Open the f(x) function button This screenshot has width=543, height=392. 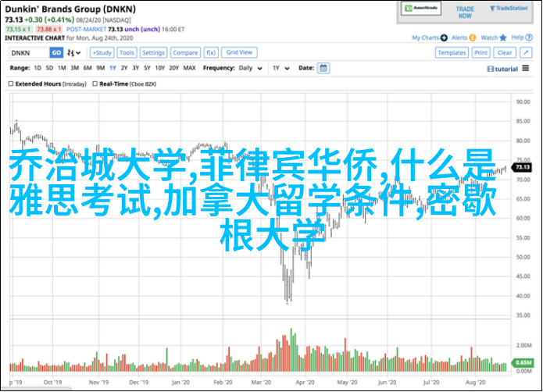[211, 53]
